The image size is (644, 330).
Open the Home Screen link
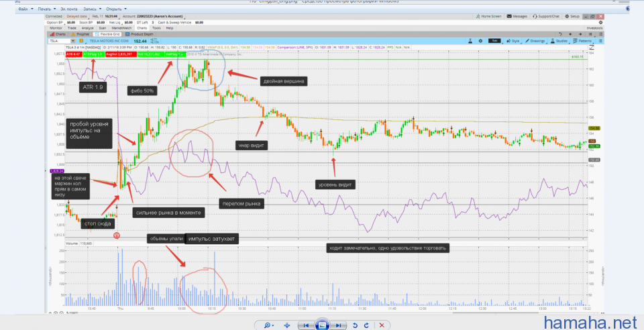[489, 16]
